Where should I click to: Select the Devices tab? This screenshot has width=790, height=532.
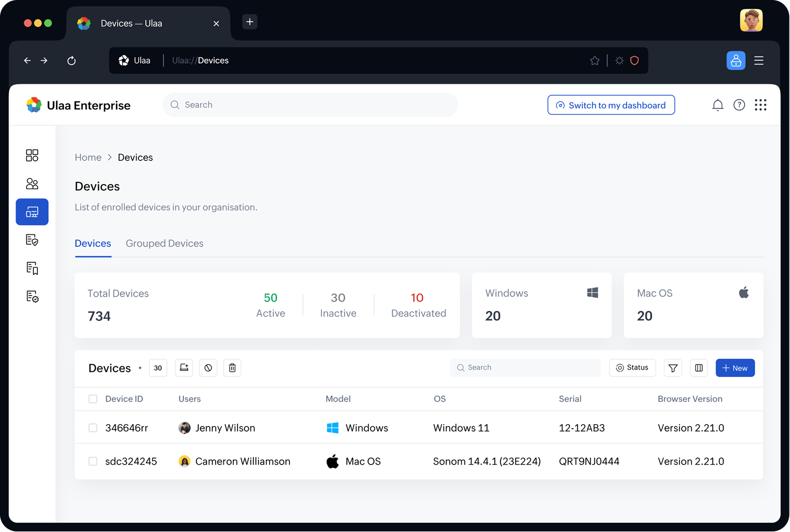pos(93,243)
